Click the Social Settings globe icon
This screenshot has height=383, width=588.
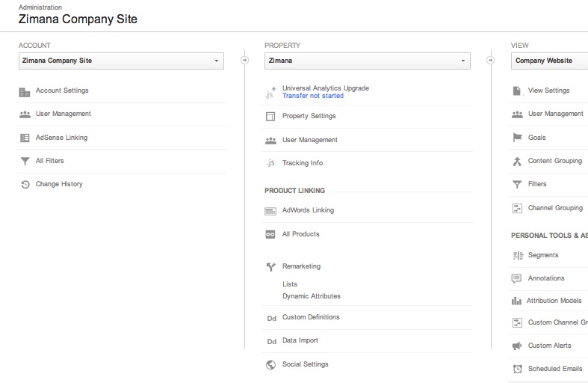coord(270,364)
